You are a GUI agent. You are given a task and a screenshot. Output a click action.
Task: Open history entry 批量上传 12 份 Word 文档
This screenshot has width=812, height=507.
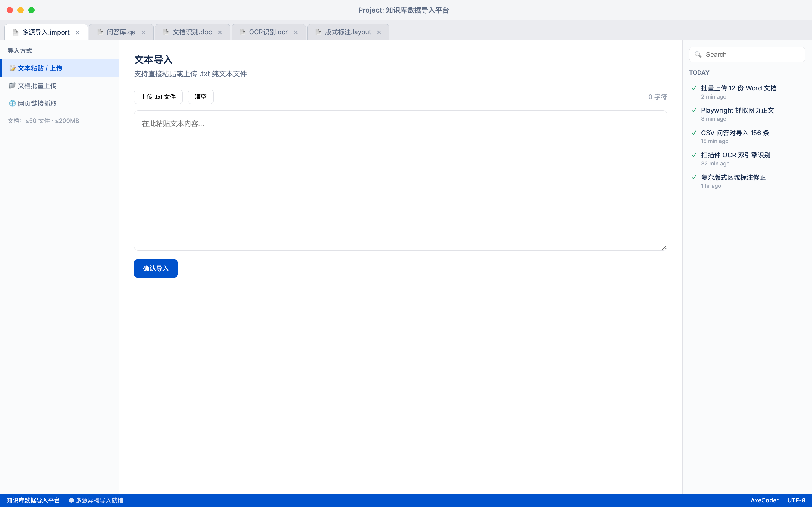click(x=747, y=92)
